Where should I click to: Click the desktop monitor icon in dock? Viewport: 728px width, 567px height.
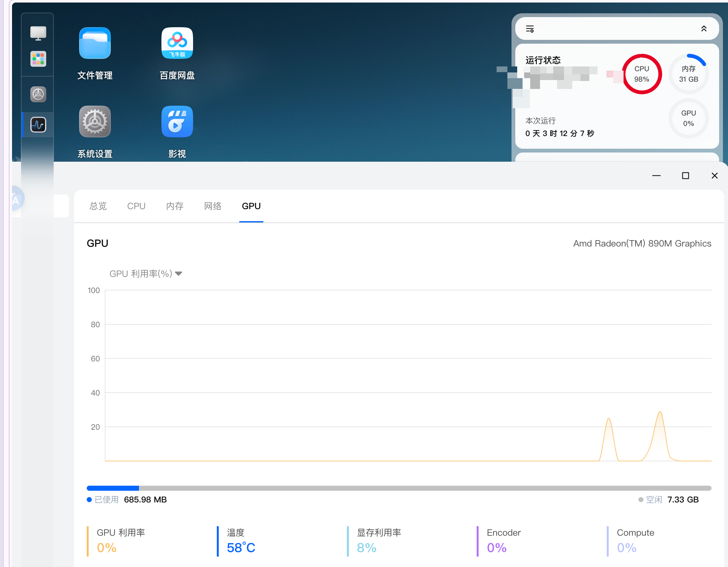click(x=38, y=33)
